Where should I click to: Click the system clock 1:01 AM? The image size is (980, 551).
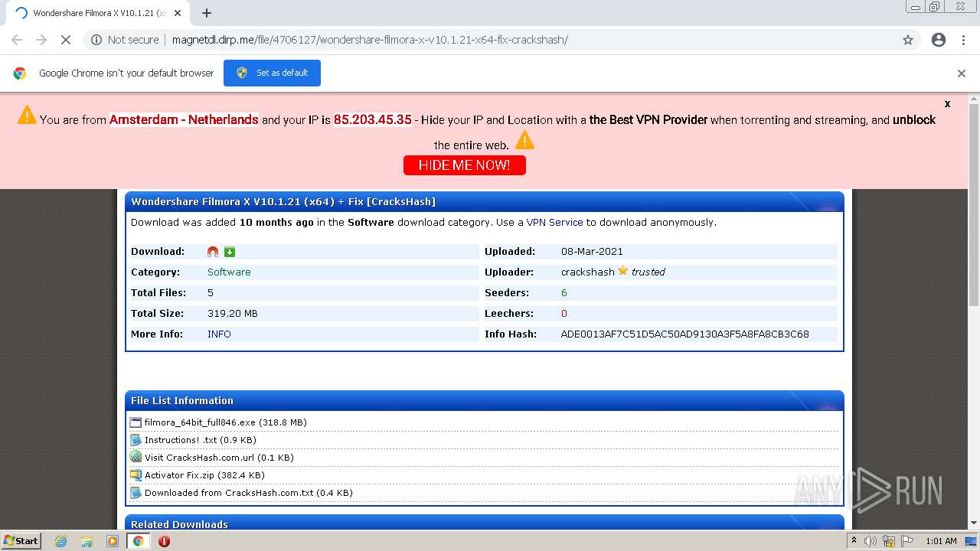(x=941, y=541)
